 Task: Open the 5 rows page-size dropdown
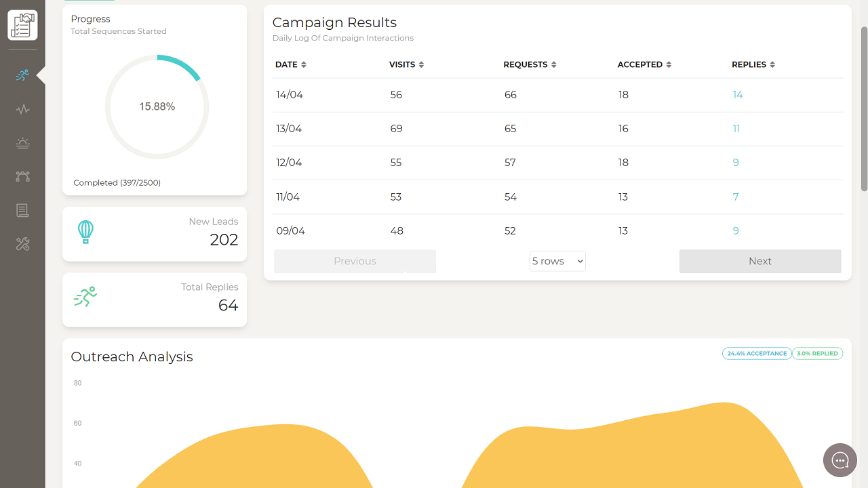[x=557, y=261]
